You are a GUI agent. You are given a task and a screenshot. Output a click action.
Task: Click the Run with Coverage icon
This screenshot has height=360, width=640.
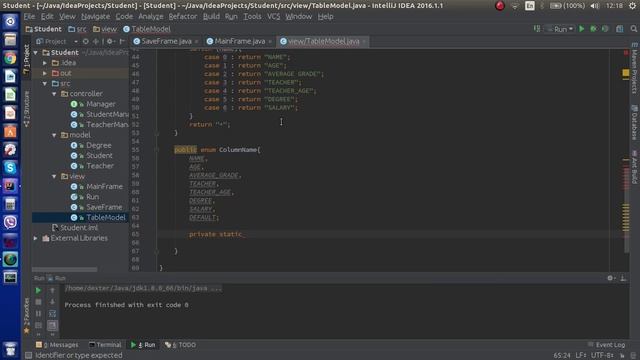[605, 29]
